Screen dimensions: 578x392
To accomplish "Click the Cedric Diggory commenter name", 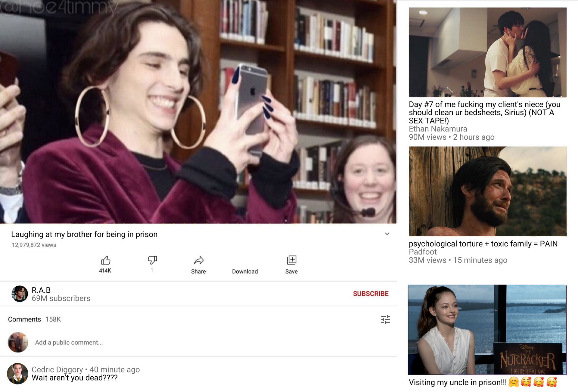I will [x=57, y=369].
